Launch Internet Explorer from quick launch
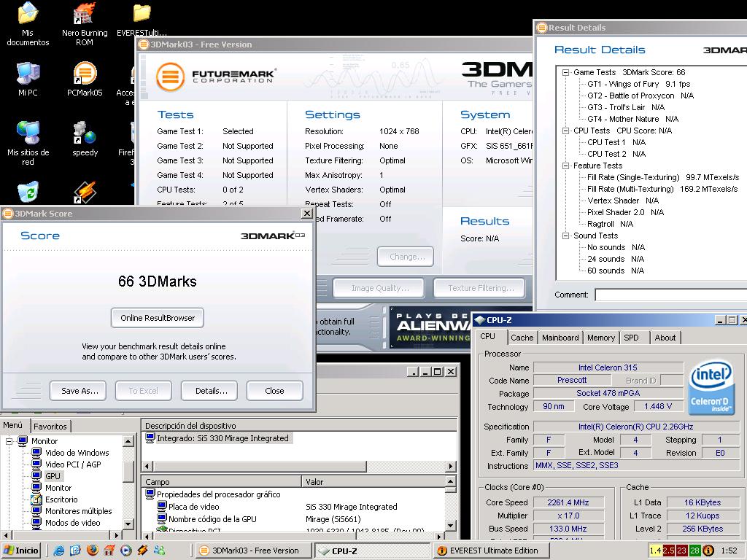Image resolution: width=747 pixels, height=560 pixels. 59,551
